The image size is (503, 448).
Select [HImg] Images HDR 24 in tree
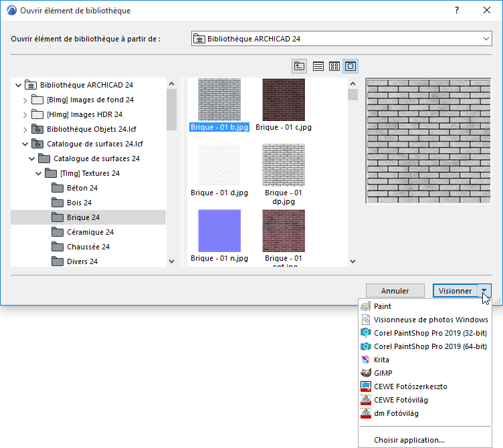click(x=85, y=115)
